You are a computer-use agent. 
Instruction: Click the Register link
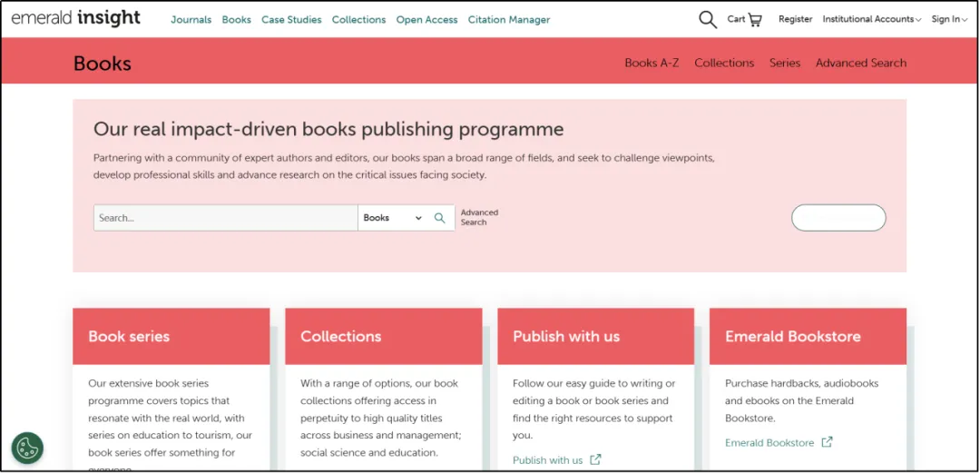point(796,19)
